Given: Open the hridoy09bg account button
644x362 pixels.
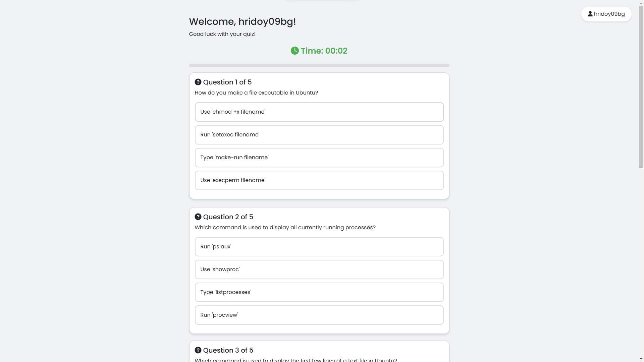Looking at the screenshot, I should coord(606,14).
